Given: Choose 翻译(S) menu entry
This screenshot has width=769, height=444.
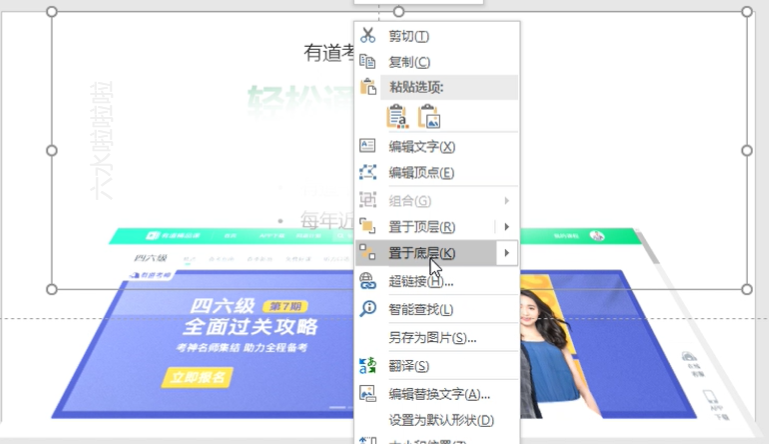Looking at the screenshot, I should point(436,366).
